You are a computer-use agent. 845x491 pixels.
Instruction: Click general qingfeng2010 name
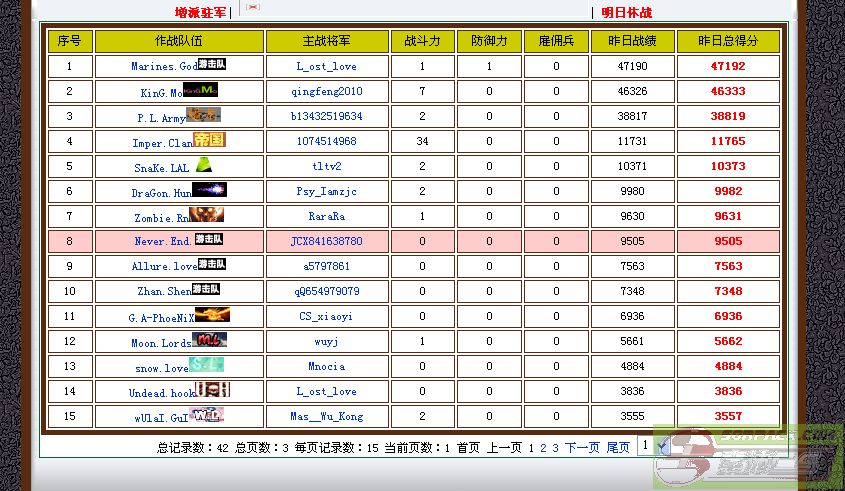coord(327,91)
